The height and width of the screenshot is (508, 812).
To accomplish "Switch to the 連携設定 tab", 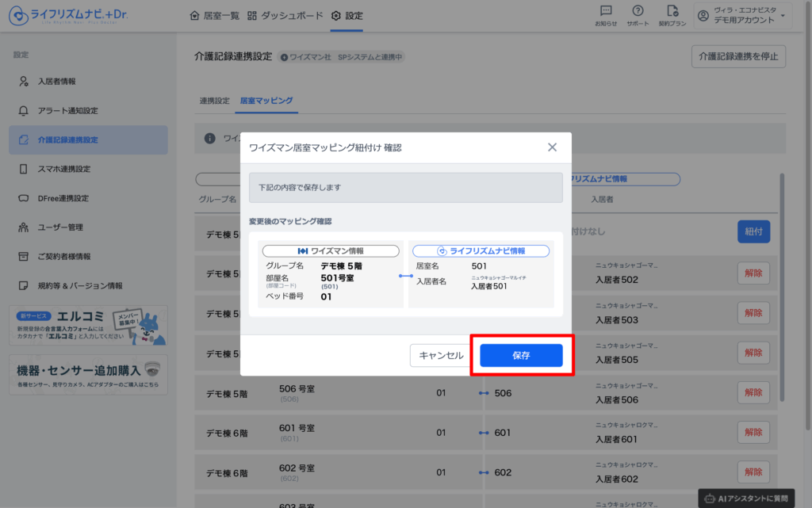I will click(x=214, y=101).
